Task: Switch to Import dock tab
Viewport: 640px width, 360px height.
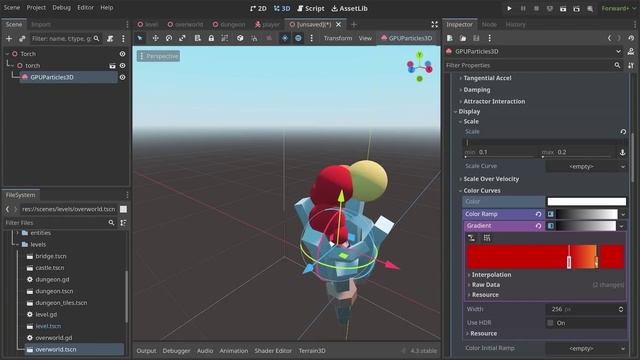Action: pyautogui.click(x=41, y=24)
